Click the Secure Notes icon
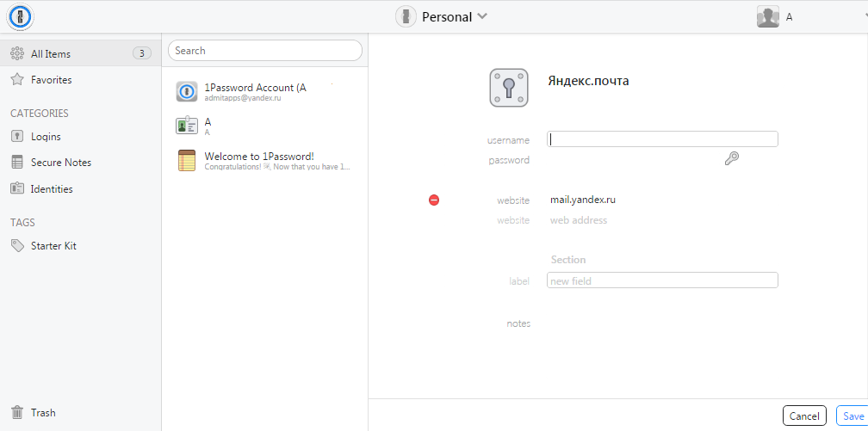The width and height of the screenshot is (868, 431). click(x=17, y=162)
